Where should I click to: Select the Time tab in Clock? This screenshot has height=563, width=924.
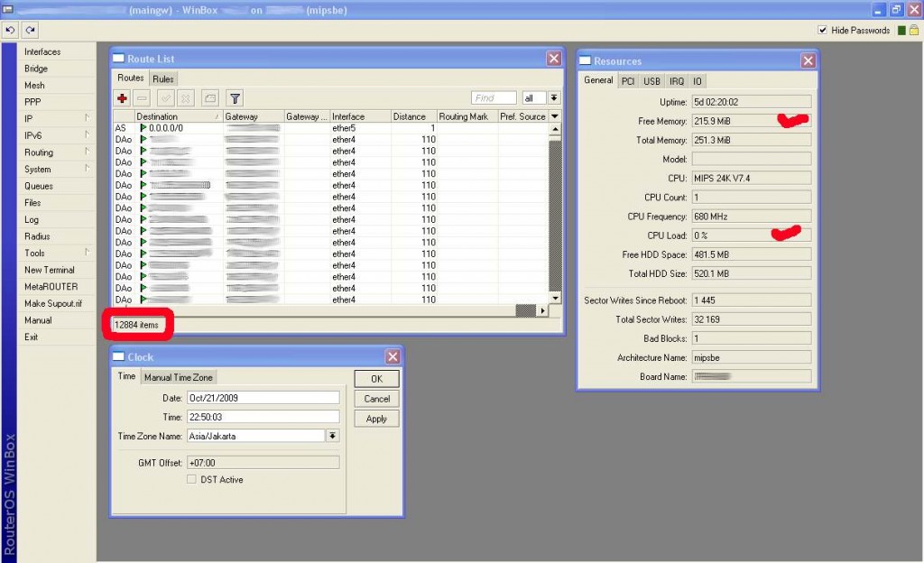(126, 376)
